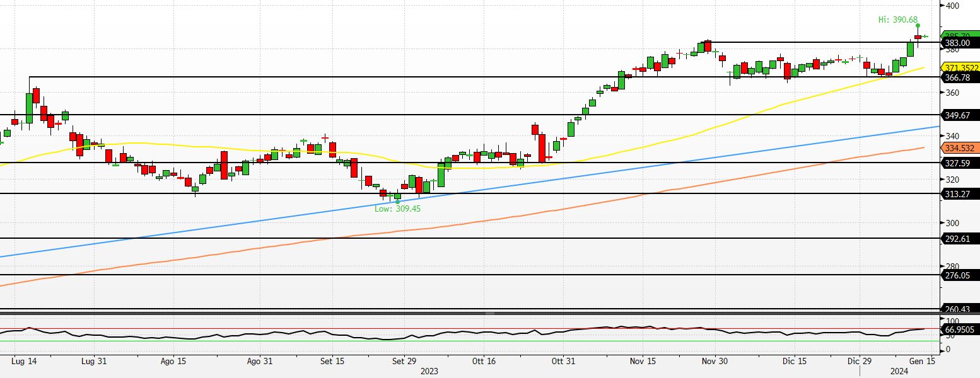Viewport: 980px width, 378px height.
Task: Click the 300 price axis tick
Action: coord(952,223)
